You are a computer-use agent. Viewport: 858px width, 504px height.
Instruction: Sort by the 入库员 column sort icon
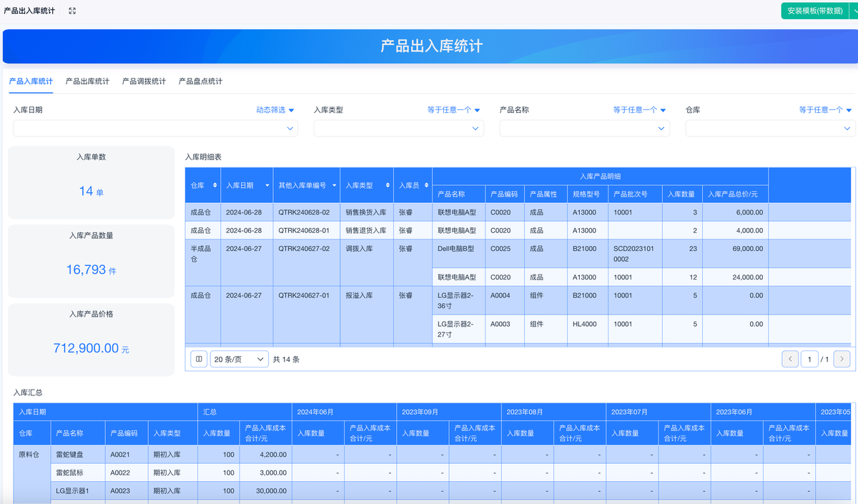(x=426, y=185)
